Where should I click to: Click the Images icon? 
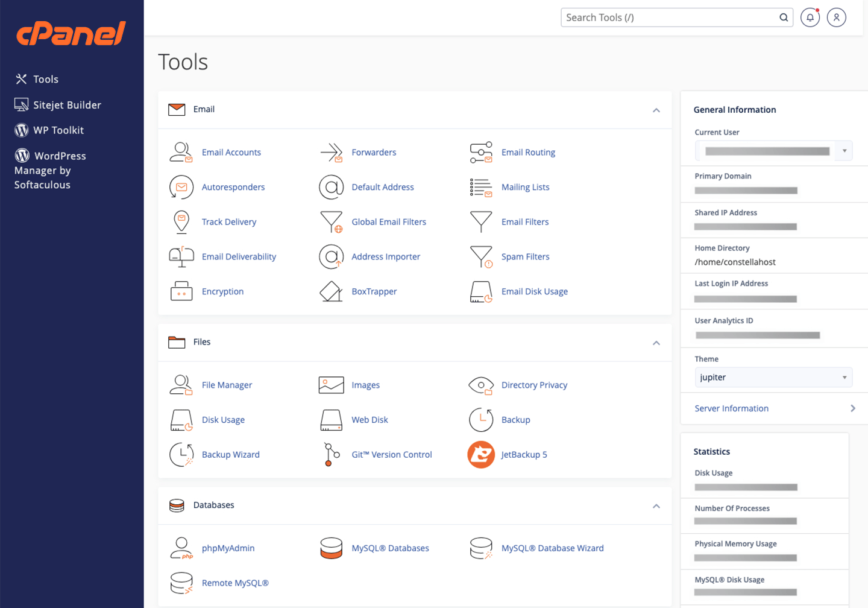pyautogui.click(x=331, y=385)
